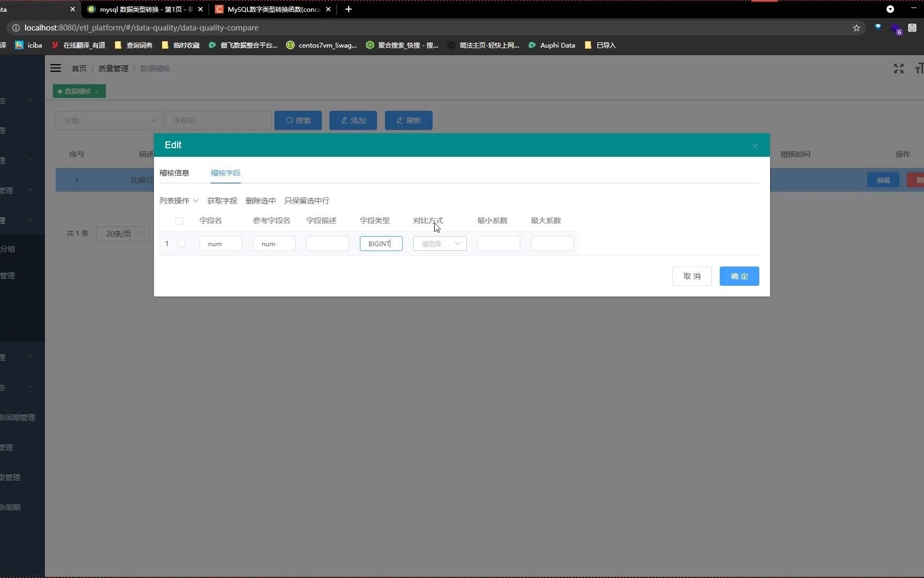This screenshot has height=578, width=924.
Task: Click the empty 字段描述 input
Action: [x=328, y=244]
